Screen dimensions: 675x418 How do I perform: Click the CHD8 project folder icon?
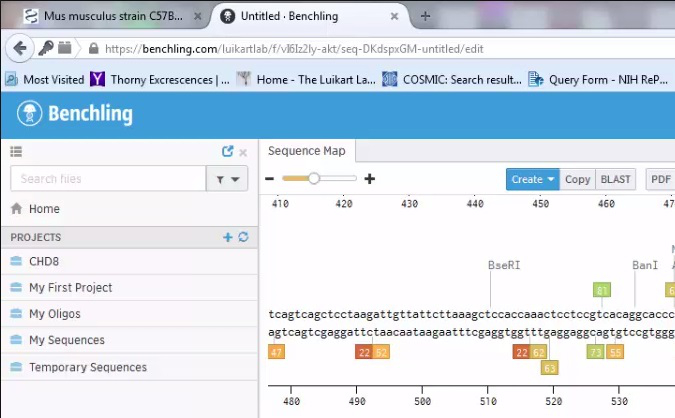(16, 261)
